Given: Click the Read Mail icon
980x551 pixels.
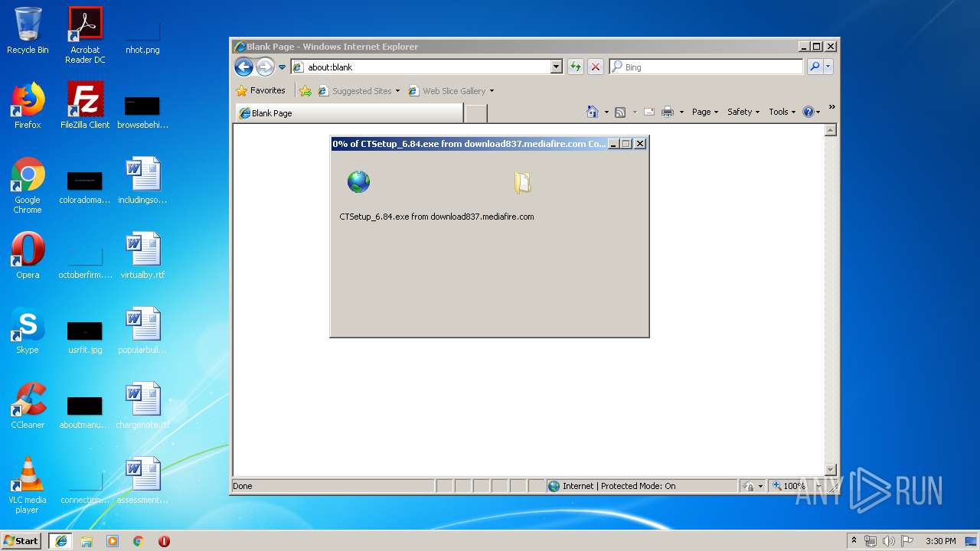Looking at the screenshot, I should [x=648, y=112].
